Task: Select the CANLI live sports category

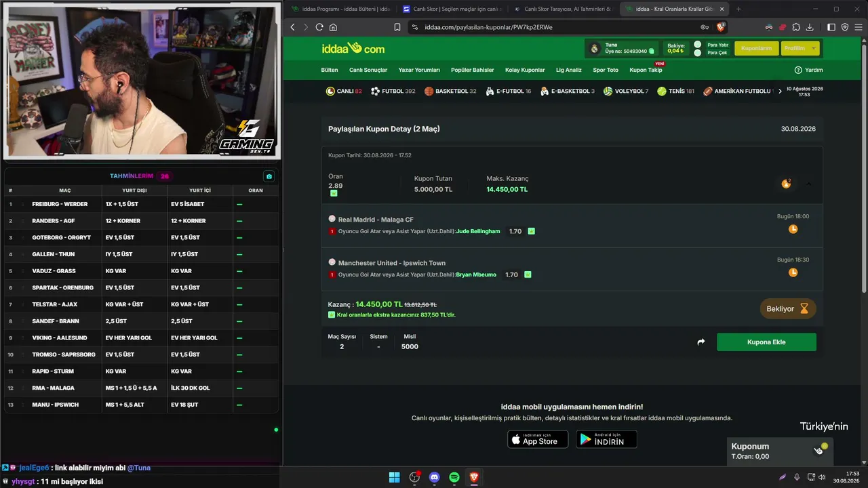Action: pyautogui.click(x=344, y=91)
